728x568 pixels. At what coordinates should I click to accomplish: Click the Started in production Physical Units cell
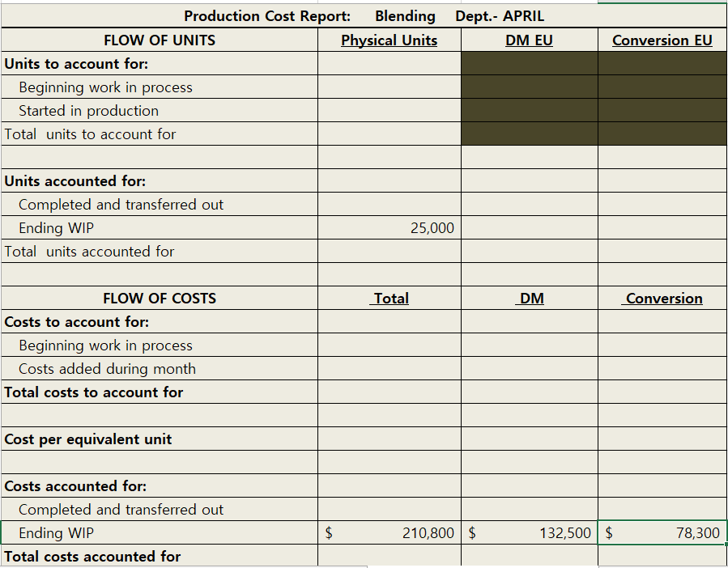[389, 110]
